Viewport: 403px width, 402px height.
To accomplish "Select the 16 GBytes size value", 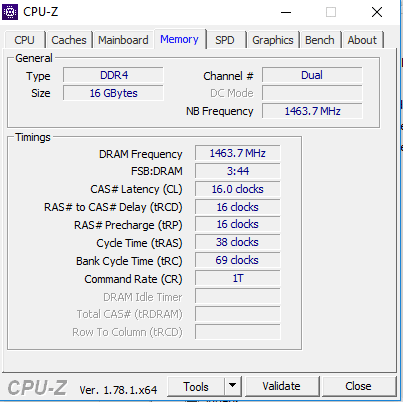I will [x=113, y=93].
